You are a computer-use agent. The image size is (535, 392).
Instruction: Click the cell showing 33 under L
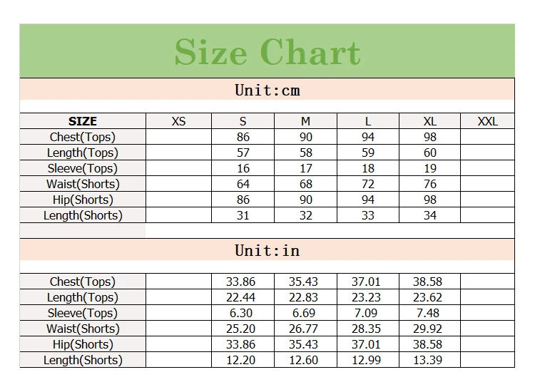[368, 215]
